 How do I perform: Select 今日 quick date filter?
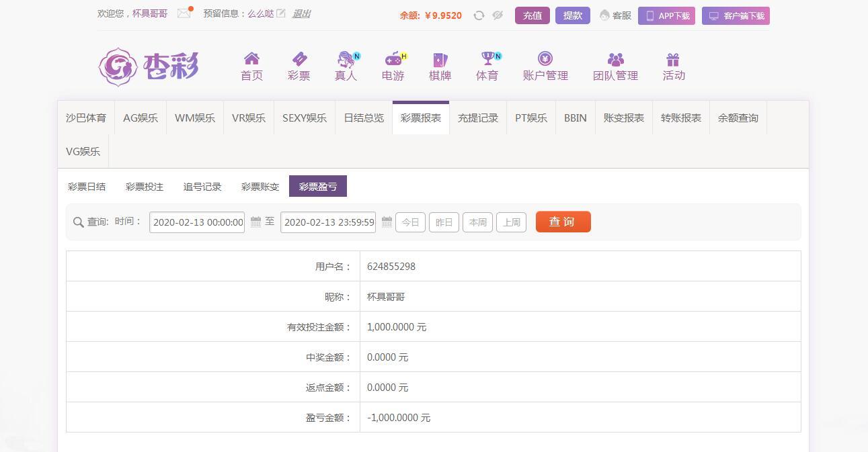click(x=410, y=222)
